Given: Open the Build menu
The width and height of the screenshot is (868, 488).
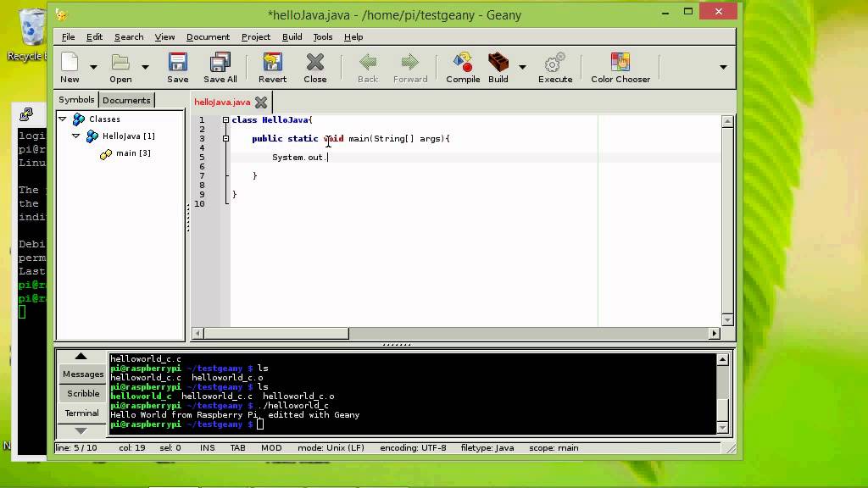Looking at the screenshot, I should click(292, 37).
